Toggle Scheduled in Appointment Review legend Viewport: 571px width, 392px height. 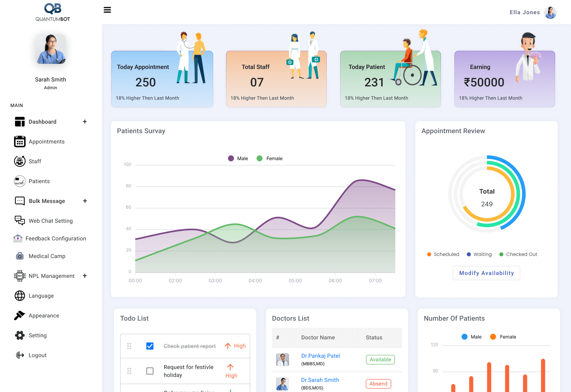[443, 254]
